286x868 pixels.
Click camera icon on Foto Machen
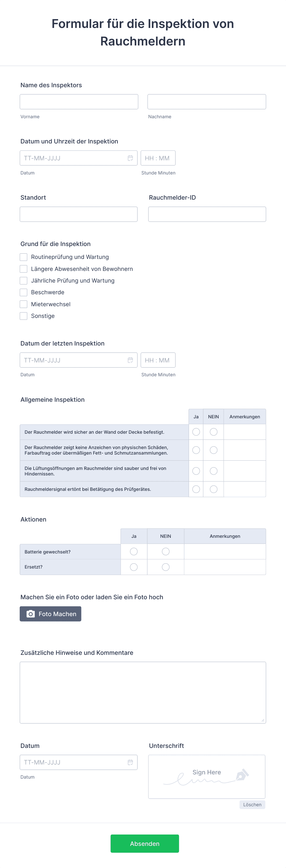31,614
